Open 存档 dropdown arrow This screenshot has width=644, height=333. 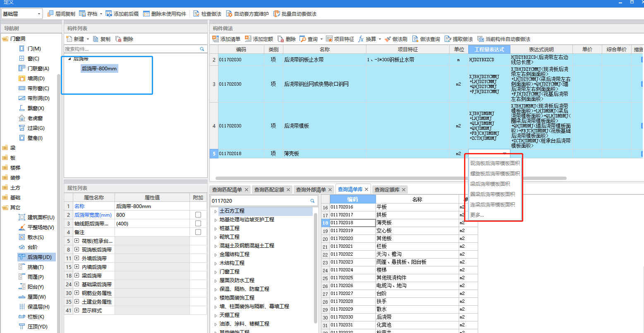pos(101,14)
